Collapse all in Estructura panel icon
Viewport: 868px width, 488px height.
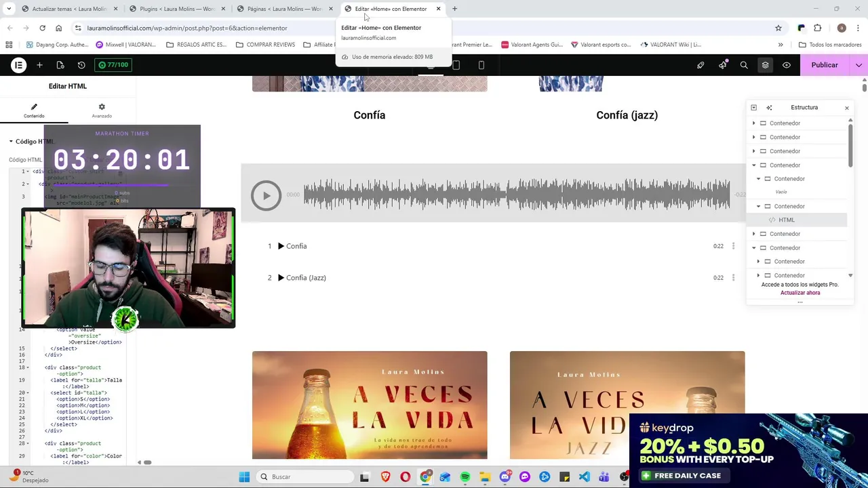(753, 108)
